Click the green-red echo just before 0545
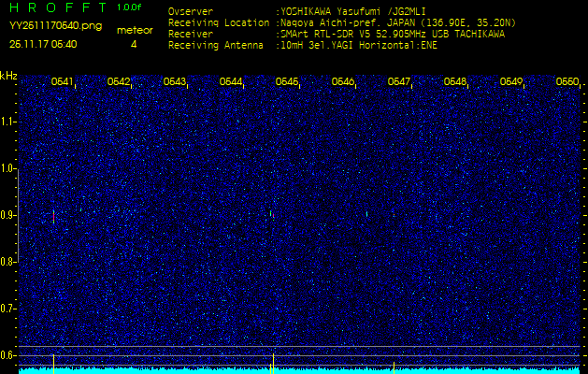Image resolution: width=588 pixels, height=374 pixels. click(272, 214)
